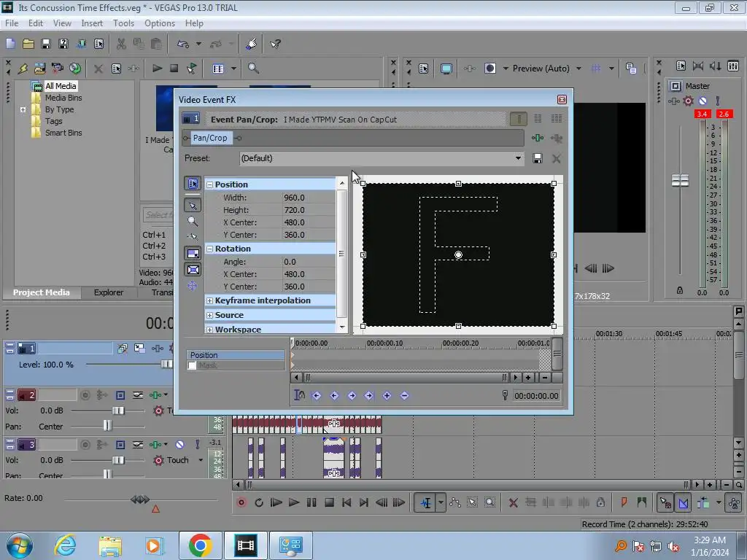
Task: Delete keyframe with minus diamond icon
Action: pos(404,395)
